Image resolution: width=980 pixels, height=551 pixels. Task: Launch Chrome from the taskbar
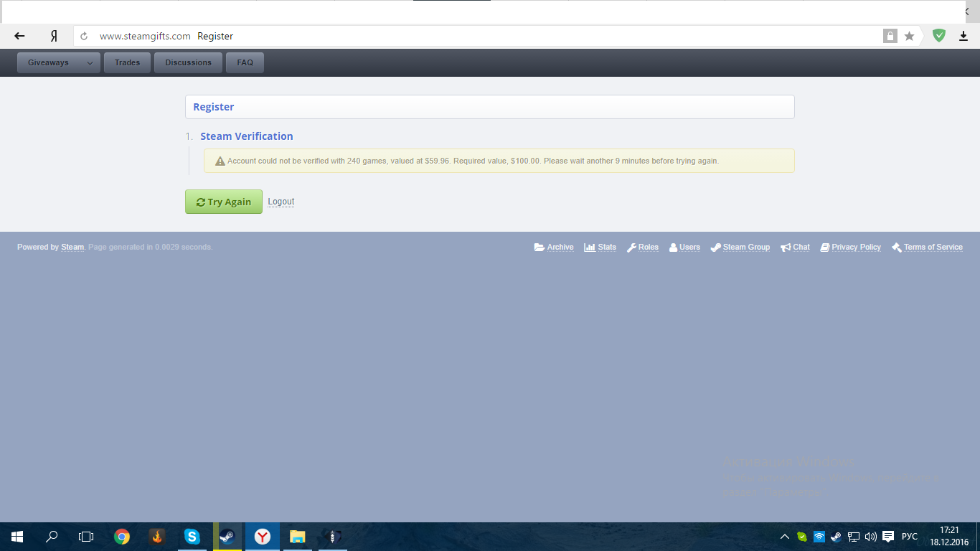122,537
